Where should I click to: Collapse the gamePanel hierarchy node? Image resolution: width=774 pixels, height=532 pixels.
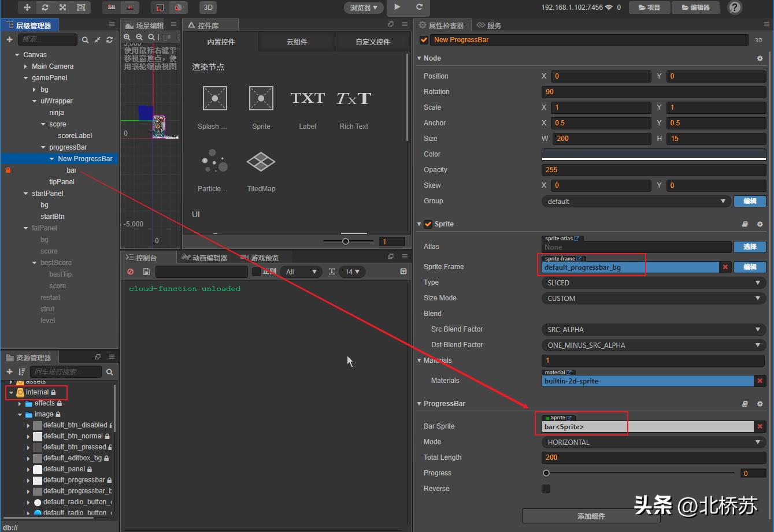(x=25, y=78)
